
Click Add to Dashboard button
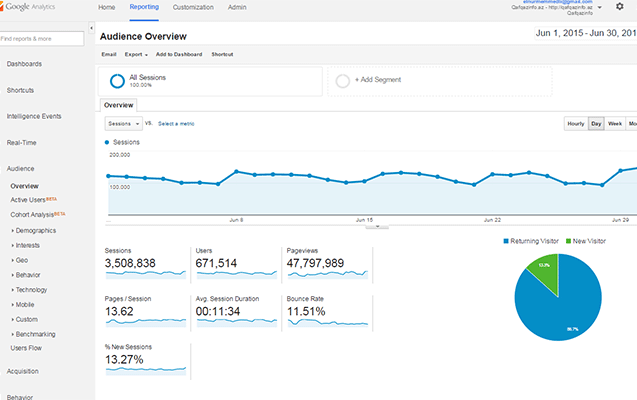pyautogui.click(x=179, y=54)
